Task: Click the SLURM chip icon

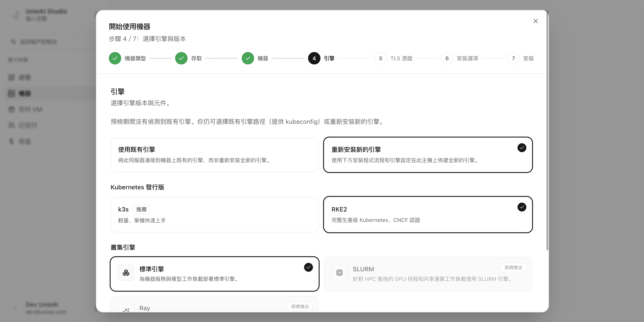Action: (x=339, y=273)
